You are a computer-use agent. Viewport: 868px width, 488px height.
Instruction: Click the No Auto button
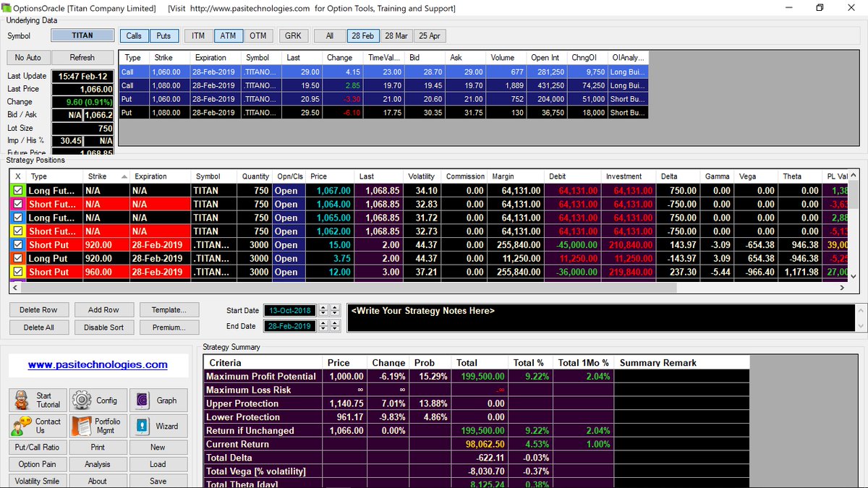pyautogui.click(x=28, y=57)
